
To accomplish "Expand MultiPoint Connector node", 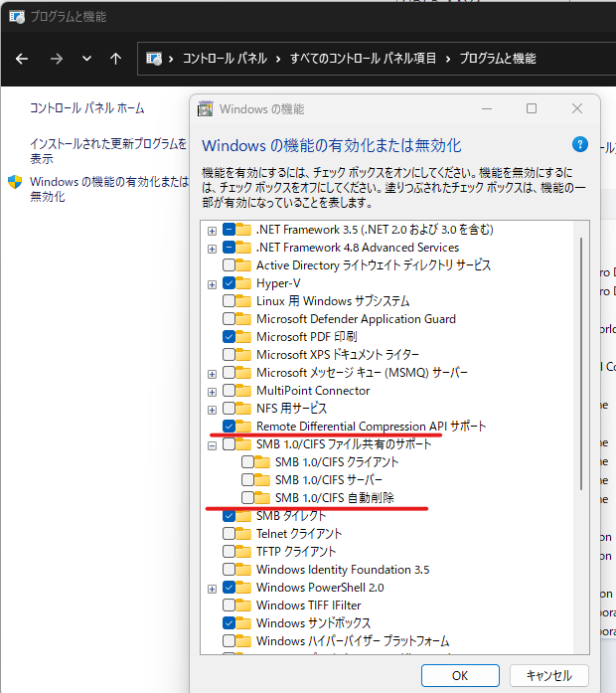I will pyautogui.click(x=212, y=392).
